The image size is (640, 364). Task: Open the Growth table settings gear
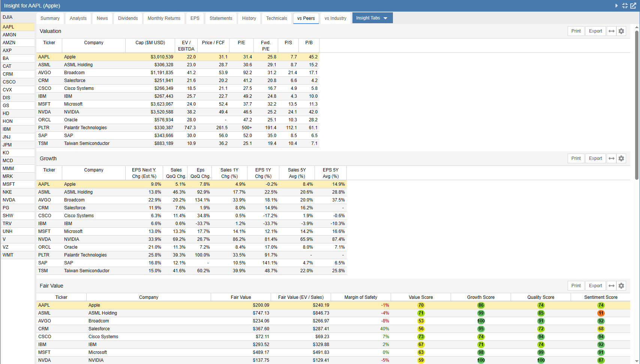(621, 158)
